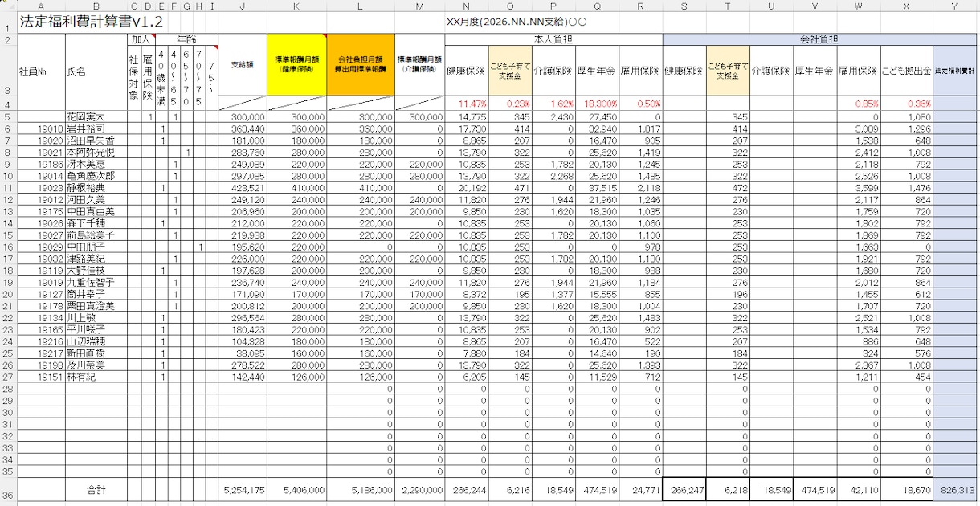The height and width of the screenshot is (506, 980).
Task: Select the 支給額 column header cell
Action: [242, 65]
